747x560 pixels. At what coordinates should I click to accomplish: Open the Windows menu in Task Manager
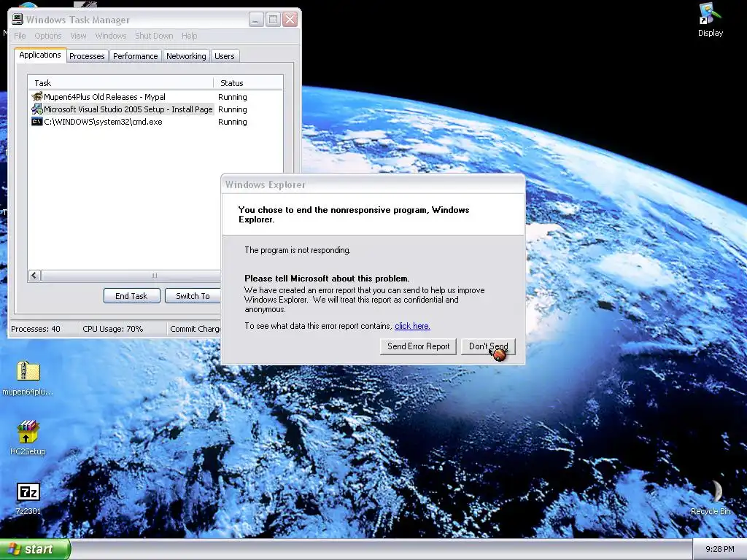click(x=111, y=36)
